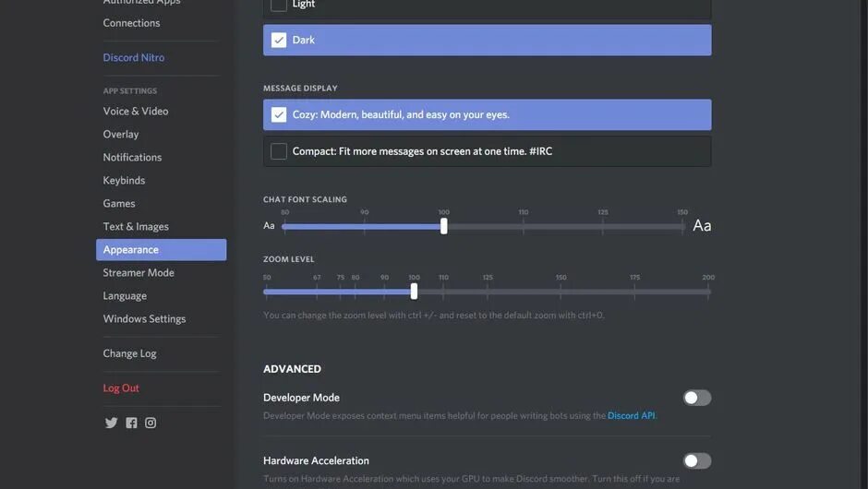Screen dimensions: 868x489
Task: Click the CHAT FONT SCALING label
Action: [x=305, y=199]
